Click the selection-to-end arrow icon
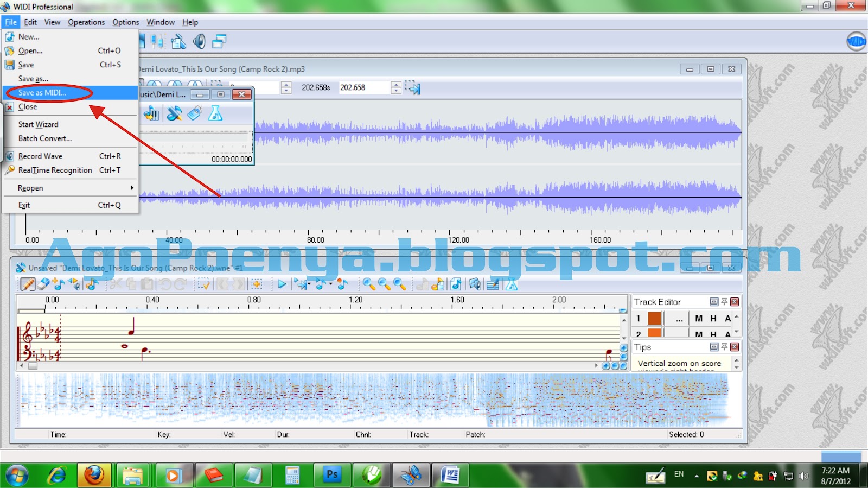 tap(412, 87)
